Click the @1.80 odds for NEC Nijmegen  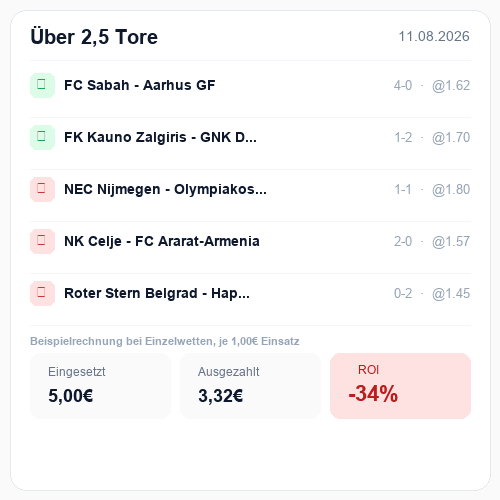coord(451,190)
